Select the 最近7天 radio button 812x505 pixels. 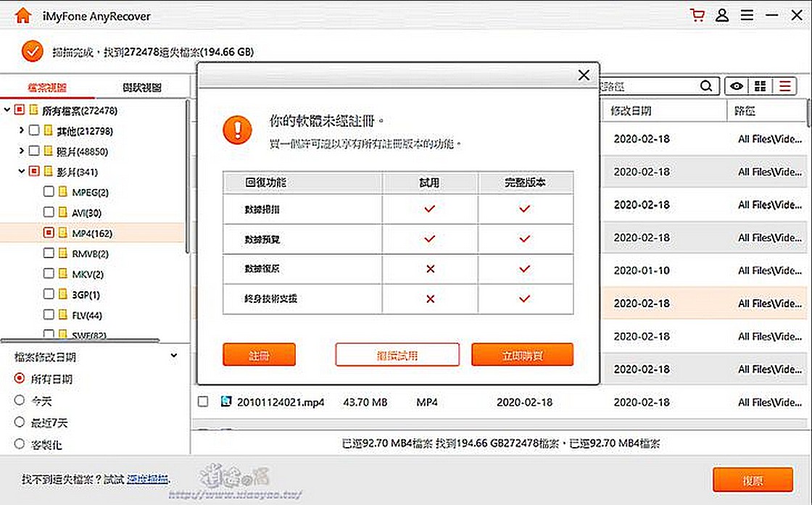coord(20,422)
